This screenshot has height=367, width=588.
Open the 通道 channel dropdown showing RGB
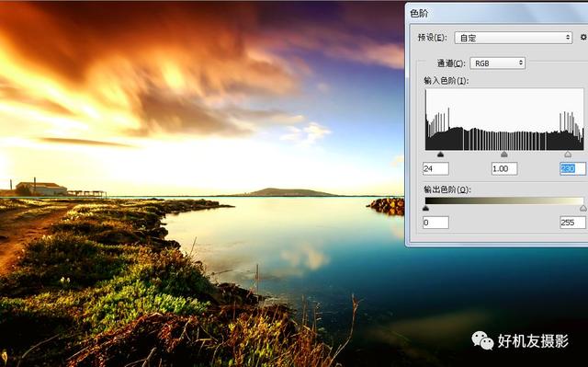click(497, 63)
